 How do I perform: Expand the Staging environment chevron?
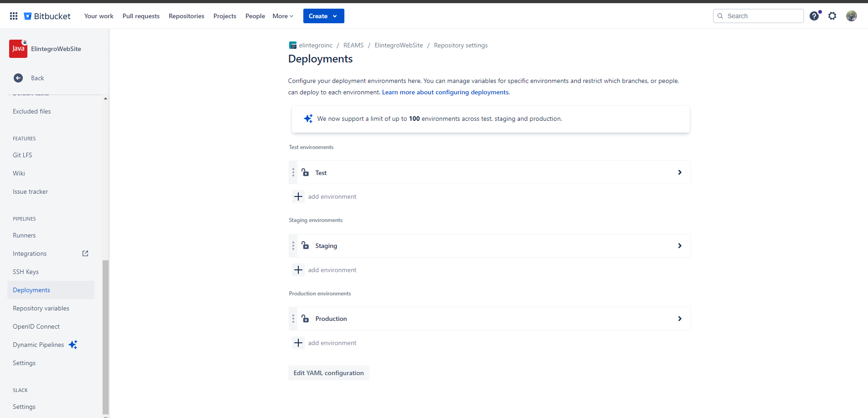[680, 246]
